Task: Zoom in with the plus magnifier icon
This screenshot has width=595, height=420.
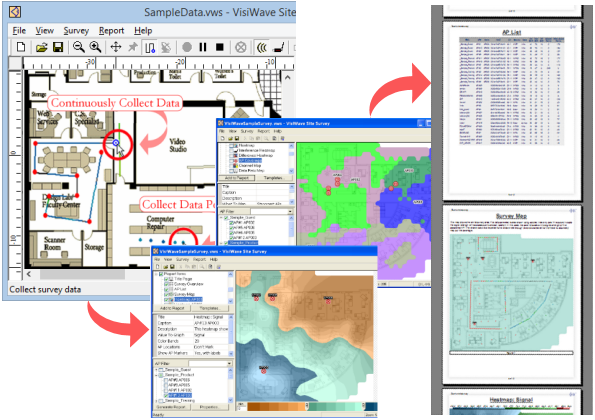Action: click(95, 47)
